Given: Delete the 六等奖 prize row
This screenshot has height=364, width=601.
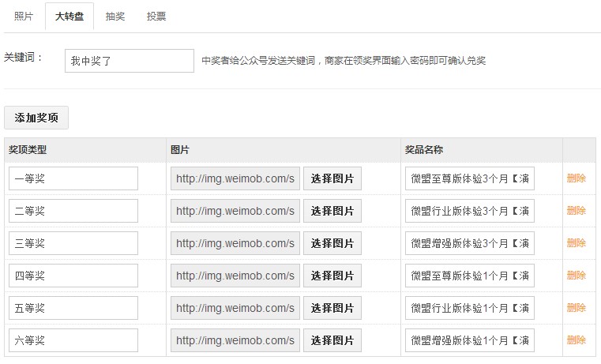Looking at the screenshot, I should (x=576, y=340).
